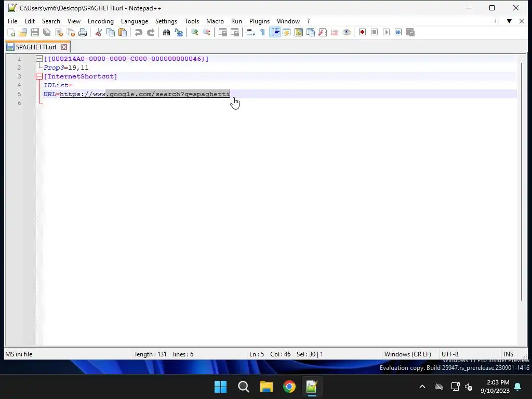Image resolution: width=532 pixels, height=399 pixels.
Task: Toggle the show indent guide icon
Action: point(275,32)
